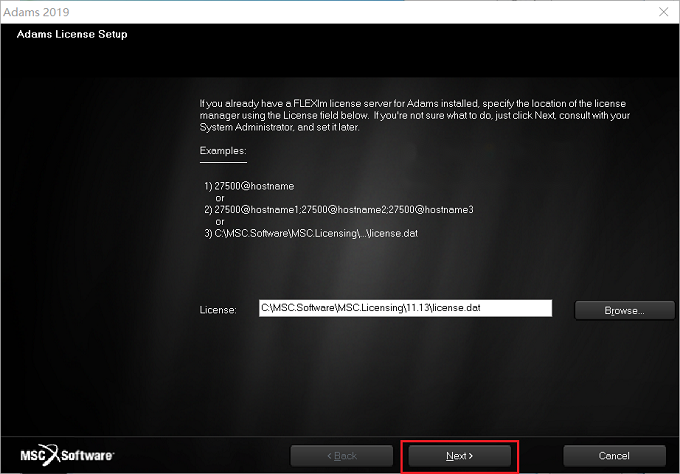Image resolution: width=680 pixels, height=474 pixels.
Task: Click the Examples label
Action: tap(223, 150)
